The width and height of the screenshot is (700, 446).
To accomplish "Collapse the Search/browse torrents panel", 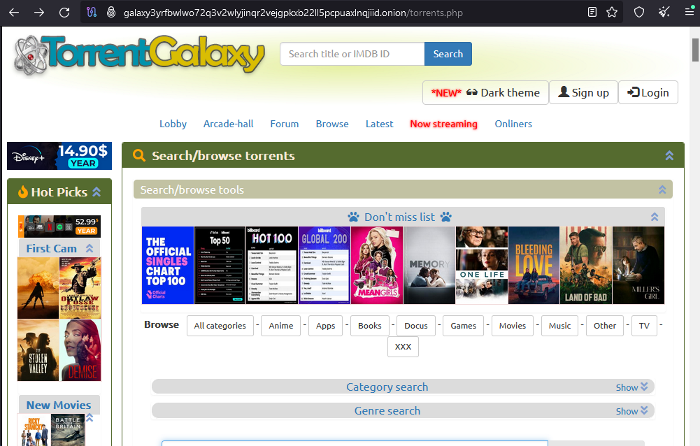I will pos(669,155).
